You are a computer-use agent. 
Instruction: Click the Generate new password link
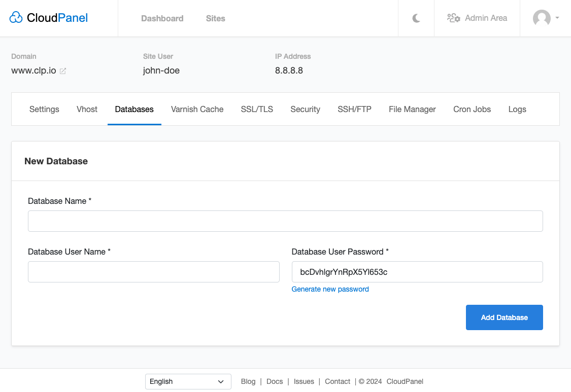pyautogui.click(x=330, y=289)
